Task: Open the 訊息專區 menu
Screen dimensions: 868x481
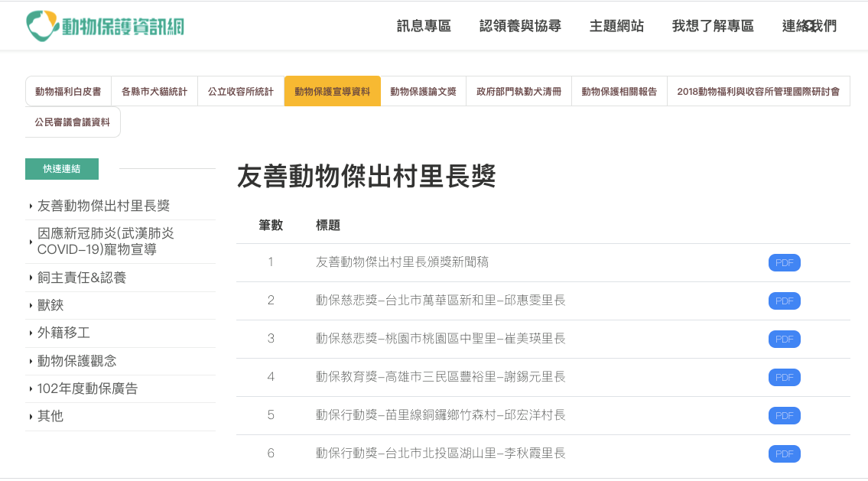Action: click(424, 26)
